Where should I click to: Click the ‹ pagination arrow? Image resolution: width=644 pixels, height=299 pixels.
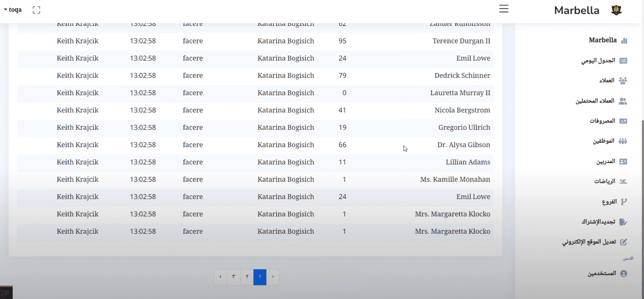tap(221, 277)
